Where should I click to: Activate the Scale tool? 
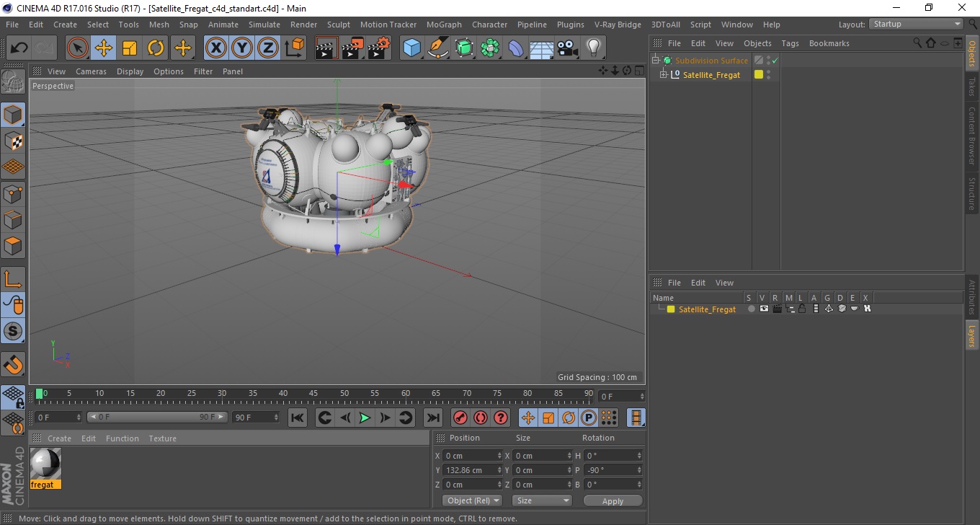130,48
